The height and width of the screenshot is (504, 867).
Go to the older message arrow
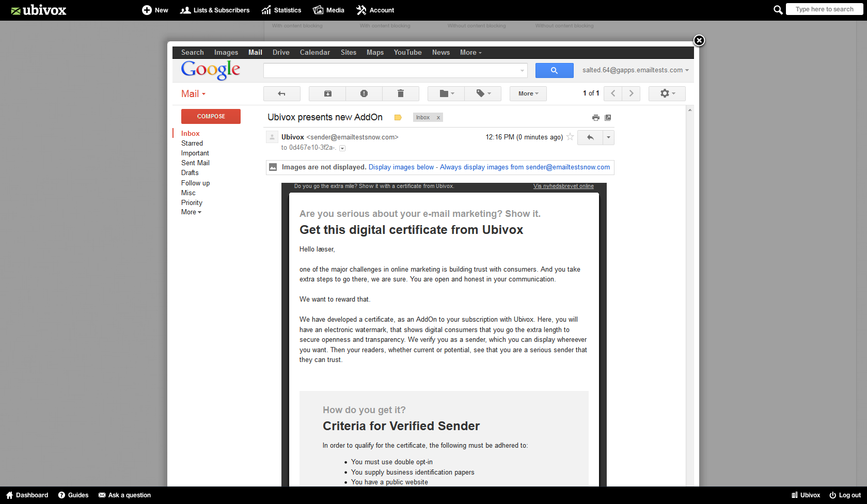click(631, 93)
